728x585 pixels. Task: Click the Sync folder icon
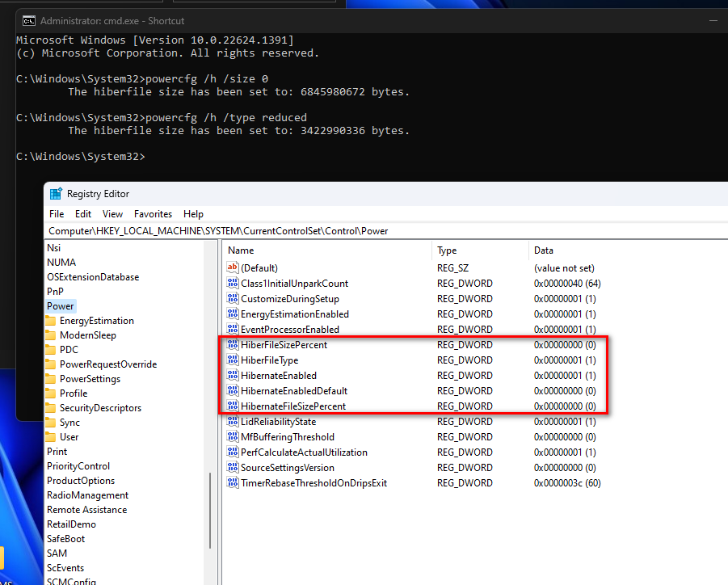[x=51, y=423]
